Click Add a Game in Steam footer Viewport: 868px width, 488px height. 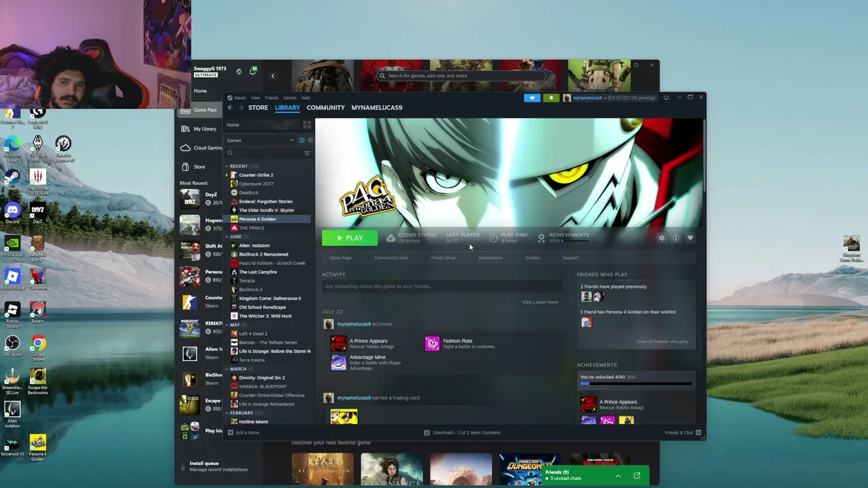[x=244, y=432]
